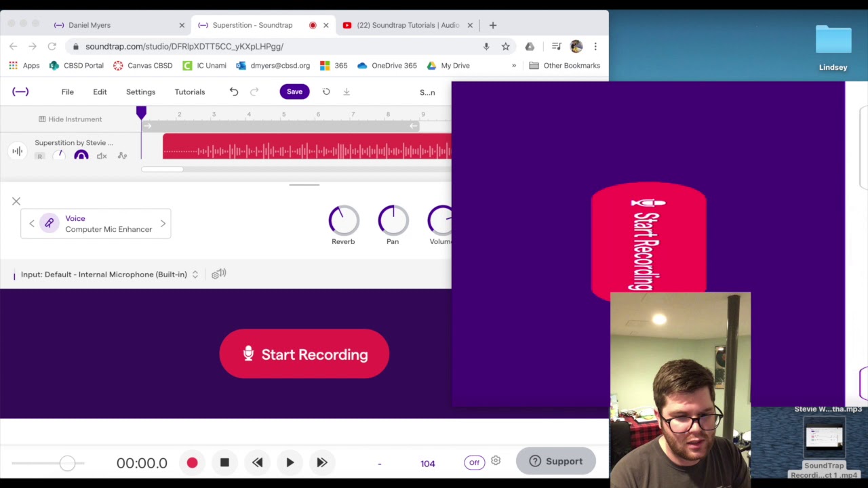This screenshot has height=488, width=868.
Task: Play the project
Action: (x=290, y=463)
